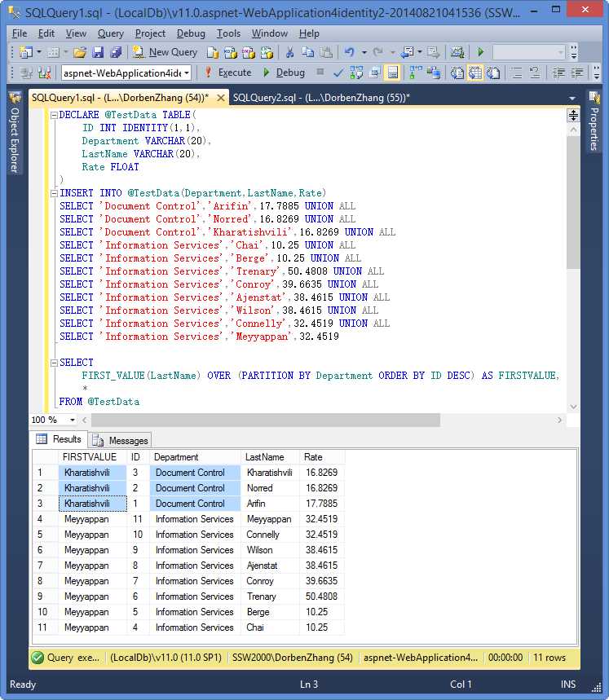This screenshot has height=700, width=609.
Task: Click the Rate cell 50.4808
Action: [321, 597]
